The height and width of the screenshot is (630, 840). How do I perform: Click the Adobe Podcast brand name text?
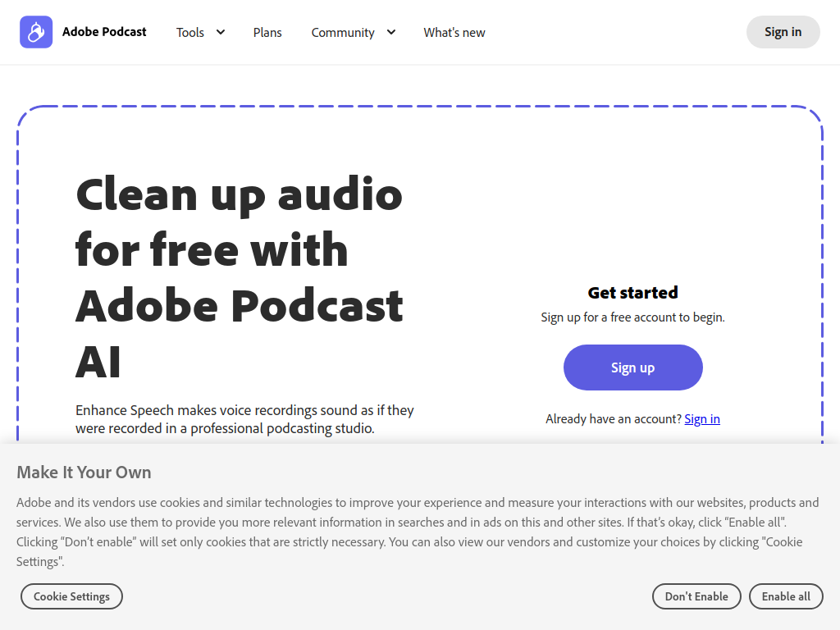pyautogui.click(x=104, y=32)
